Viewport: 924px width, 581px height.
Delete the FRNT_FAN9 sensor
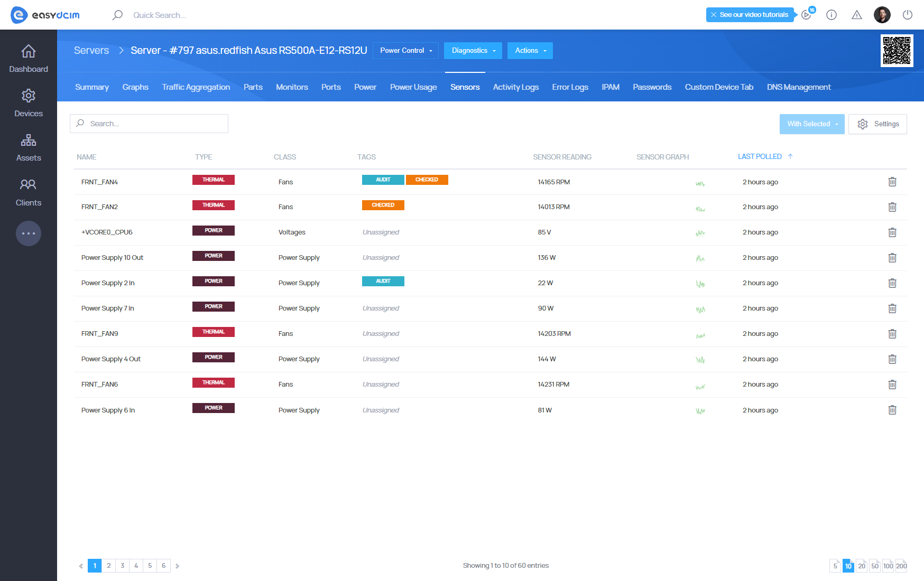pyautogui.click(x=892, y=334)
